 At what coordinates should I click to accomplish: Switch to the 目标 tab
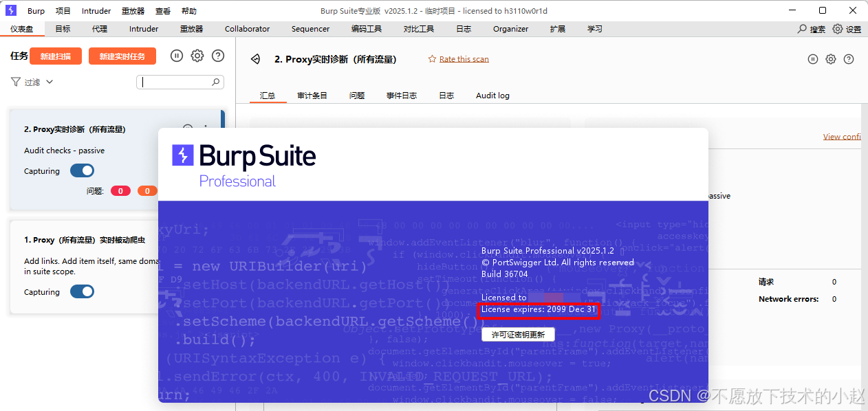point(63,29)
